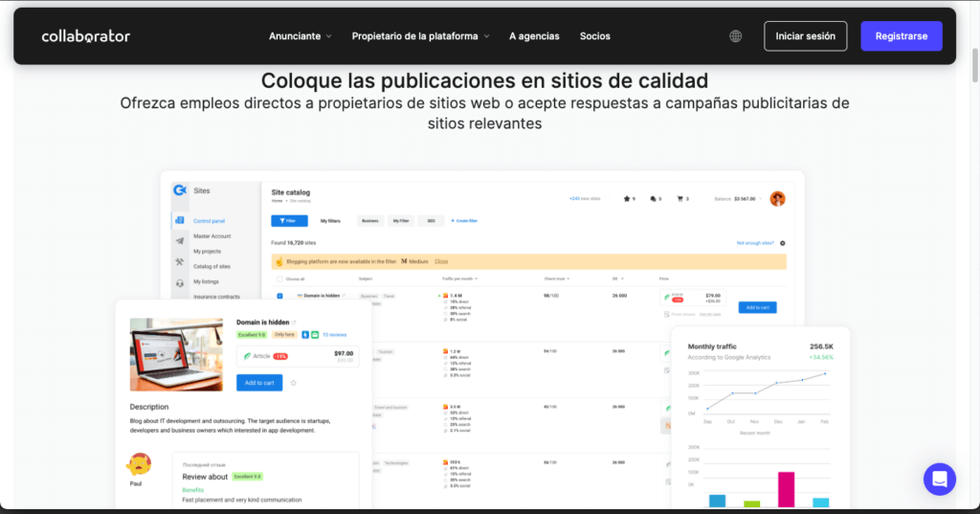The image size is (980, 514).
Task: Open the A agencias menu item
Action: (534, 36)
